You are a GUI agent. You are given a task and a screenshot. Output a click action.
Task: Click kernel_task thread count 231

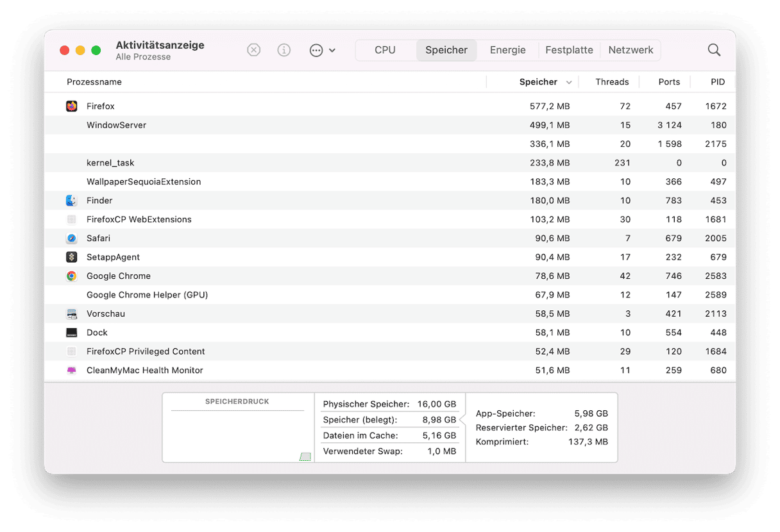pos(622,163)
